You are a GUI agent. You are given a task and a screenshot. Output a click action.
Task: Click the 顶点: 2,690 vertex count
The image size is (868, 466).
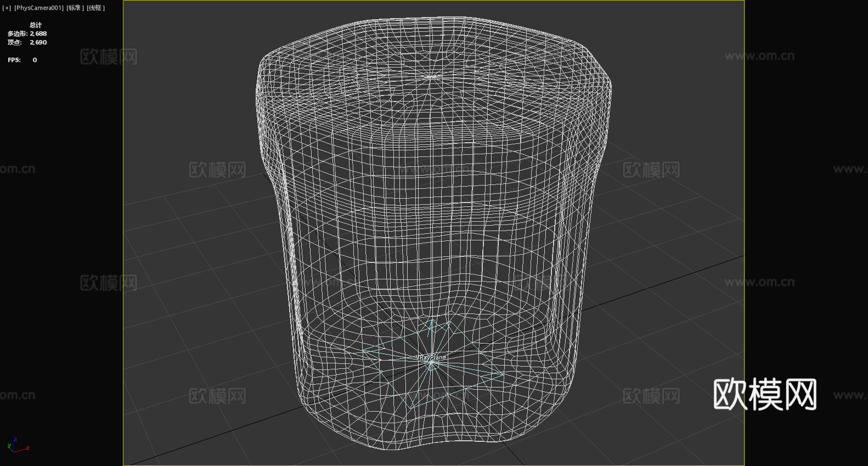pos(27,42)
